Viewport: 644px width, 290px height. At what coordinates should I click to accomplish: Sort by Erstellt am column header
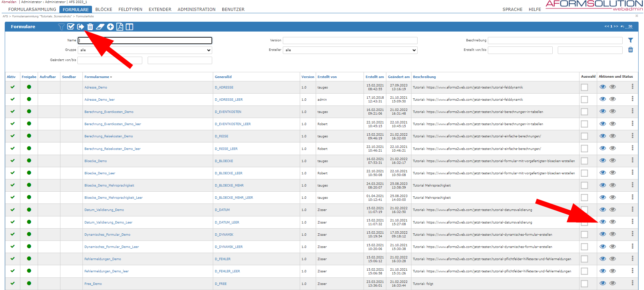[375, 77]
